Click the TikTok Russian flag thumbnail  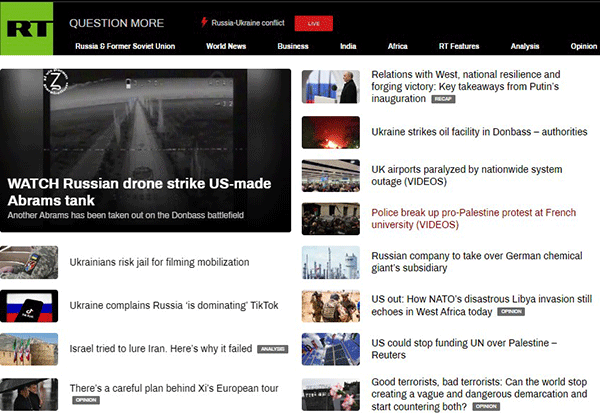(29, 306)
